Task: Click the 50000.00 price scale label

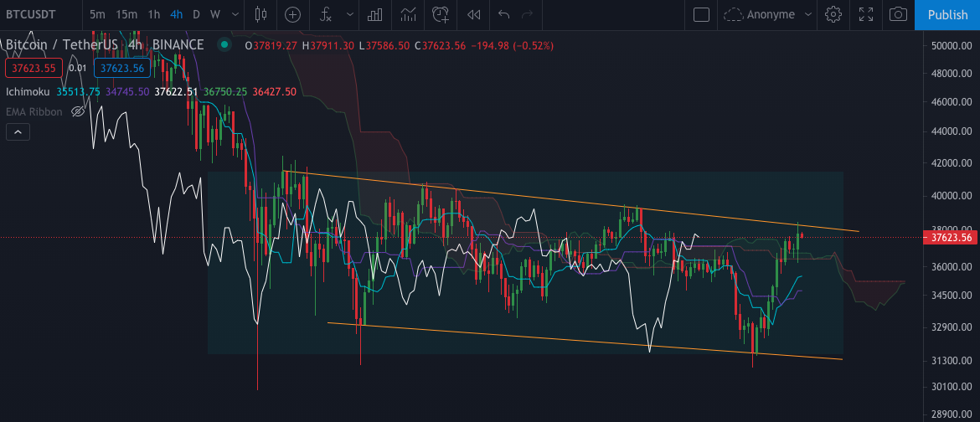Action: pos(951,46)
